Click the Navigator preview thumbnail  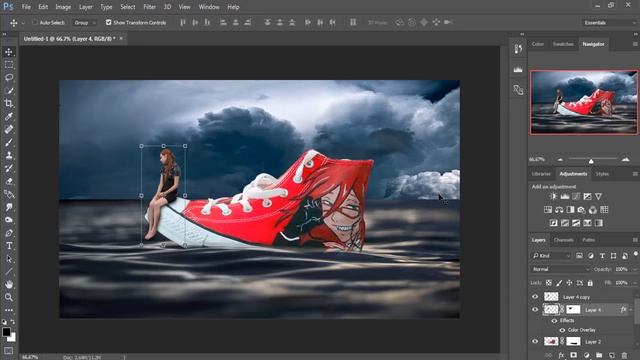tap(584, 102)
